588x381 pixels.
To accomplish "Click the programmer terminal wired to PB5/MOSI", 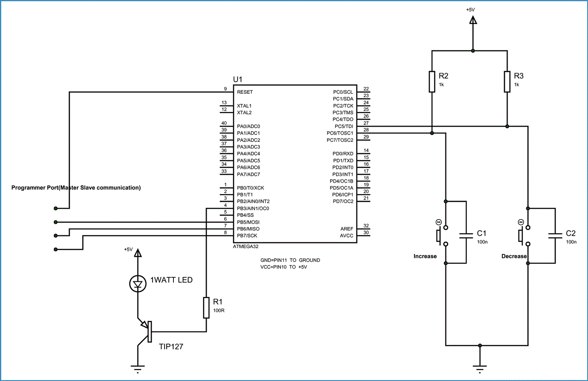I will pyautogui.click(x=55, y=222).
